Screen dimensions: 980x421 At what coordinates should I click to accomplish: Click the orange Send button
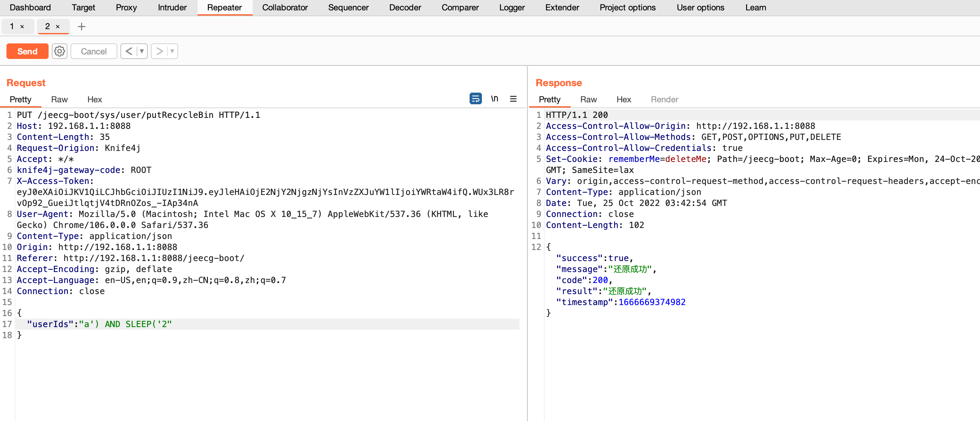28,51
